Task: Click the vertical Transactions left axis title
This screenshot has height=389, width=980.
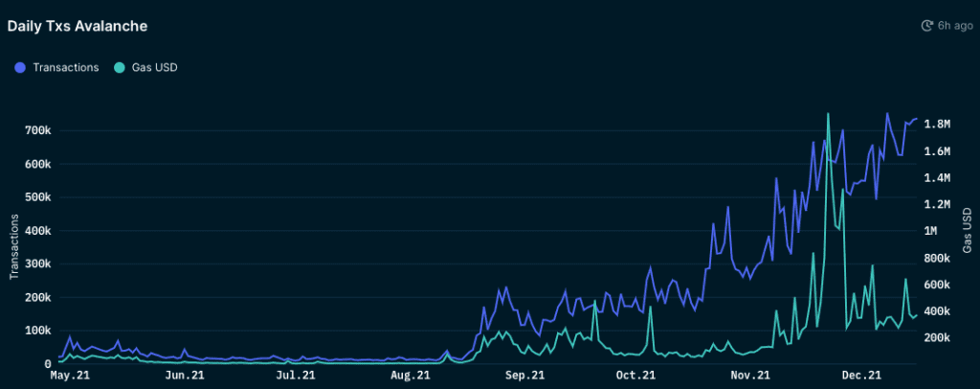Action: coord(14,247)
